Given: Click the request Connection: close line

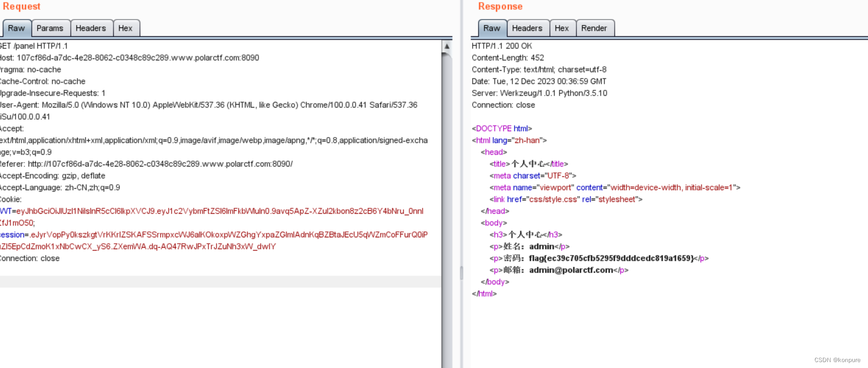Looking at the screenshot, I should tap(30, 258).
